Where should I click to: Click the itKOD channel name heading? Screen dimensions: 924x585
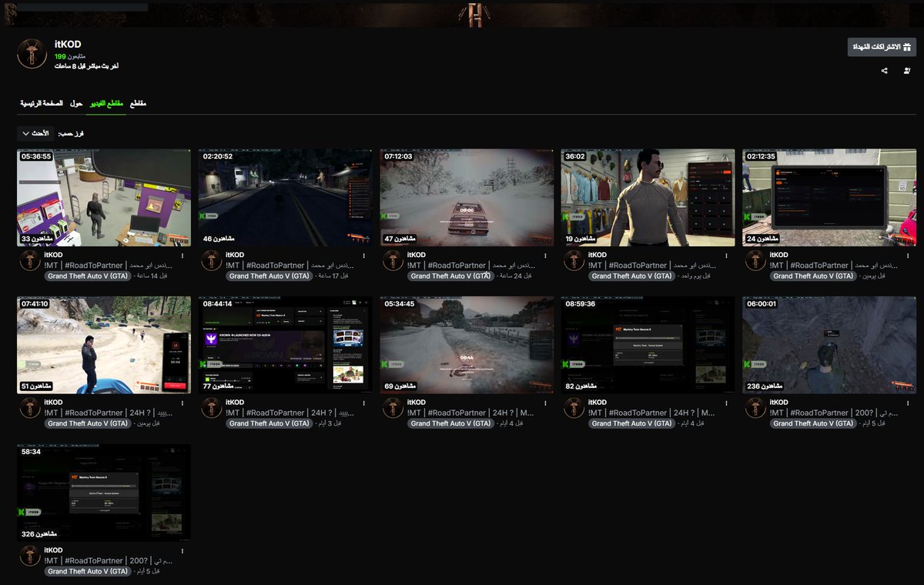point(67,45)
